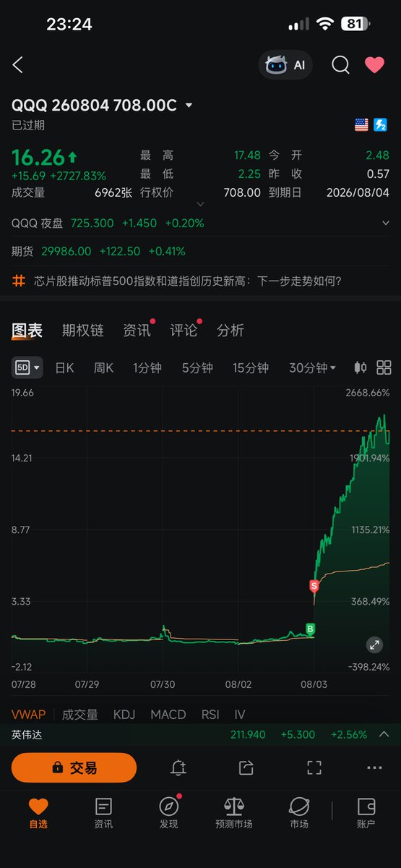Open the 期货 29986.00 futures row

(200, 252)
